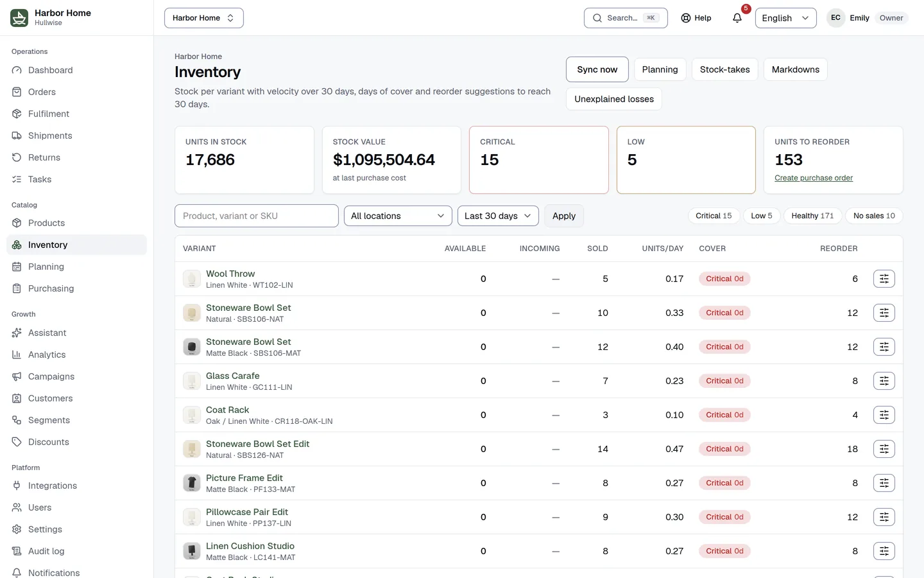Screen dimensions: 924x578
Task: Open row settings for Stoneware Bowl Set Natural
Action: coord(884,313)
